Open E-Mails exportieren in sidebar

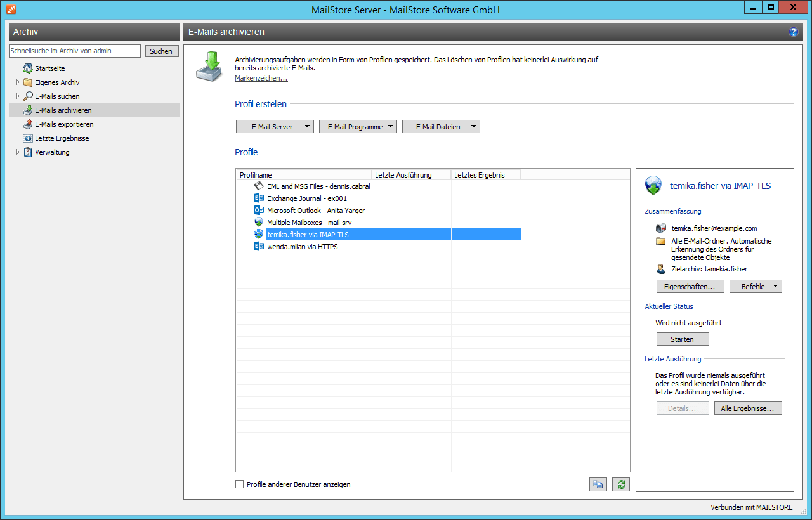(64, 124)
